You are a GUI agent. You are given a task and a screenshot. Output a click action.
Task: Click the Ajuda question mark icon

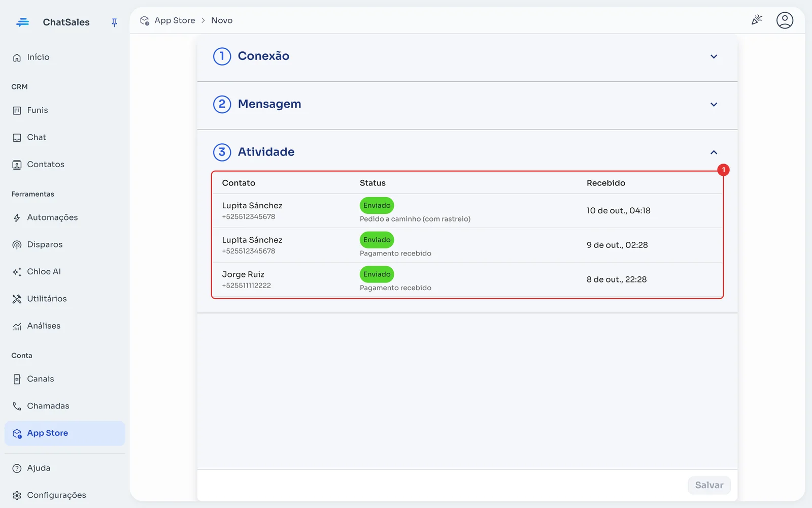pyautogui.click(x=17, y=468)
